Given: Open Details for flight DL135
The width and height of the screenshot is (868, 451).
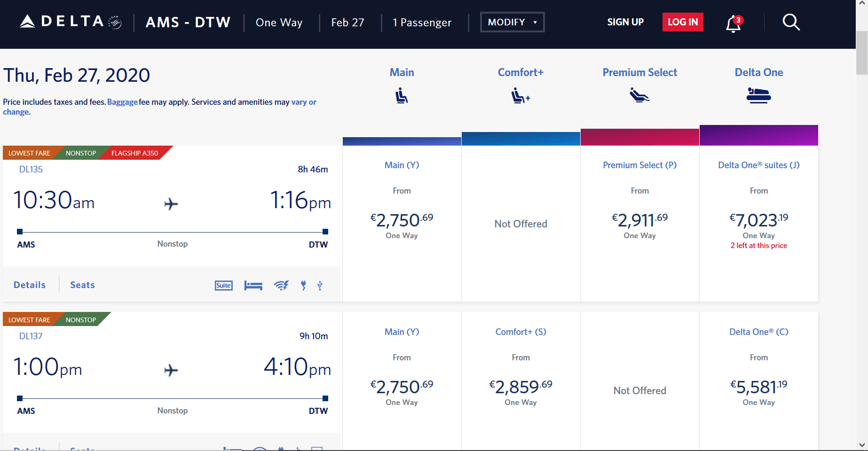Looking at the screenshot, I should coord(30,285).
